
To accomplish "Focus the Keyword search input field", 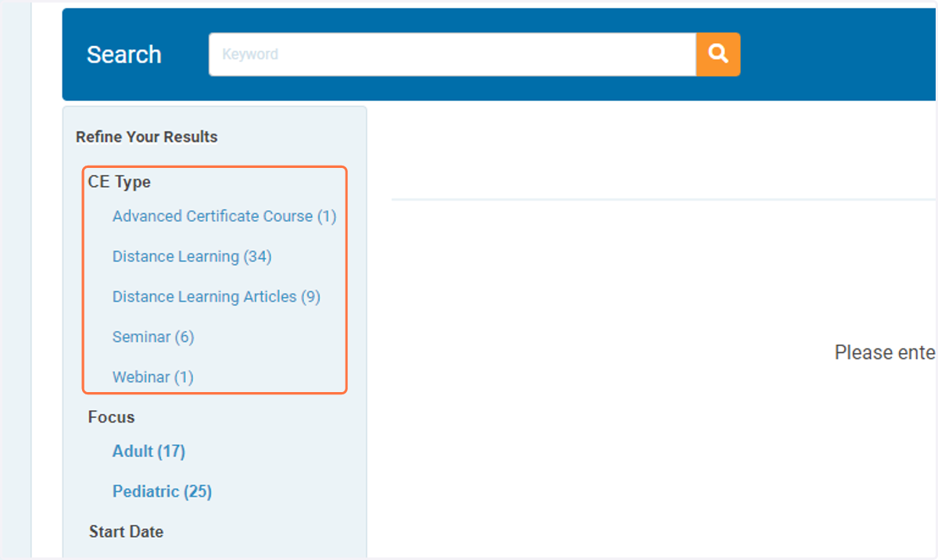I will click(453, 54).
